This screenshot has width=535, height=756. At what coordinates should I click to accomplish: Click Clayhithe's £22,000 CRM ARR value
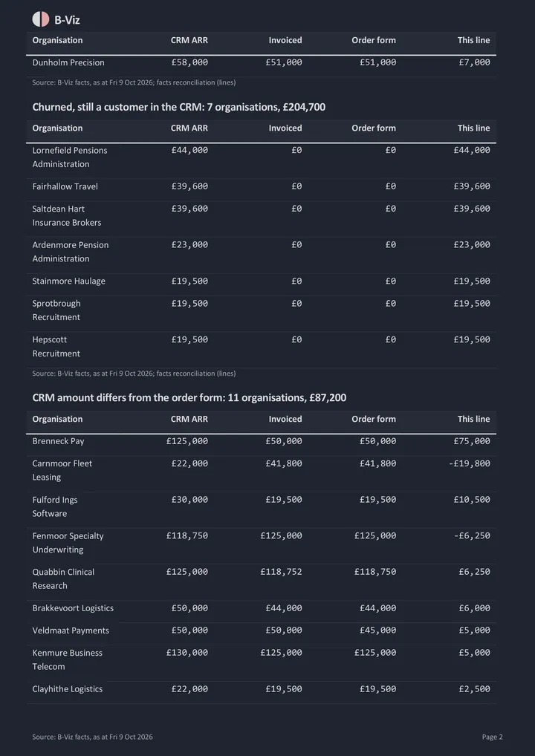pos(189,689)
